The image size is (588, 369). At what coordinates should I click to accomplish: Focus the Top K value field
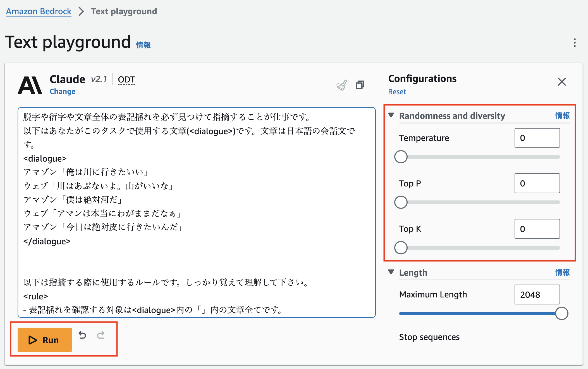537,229
